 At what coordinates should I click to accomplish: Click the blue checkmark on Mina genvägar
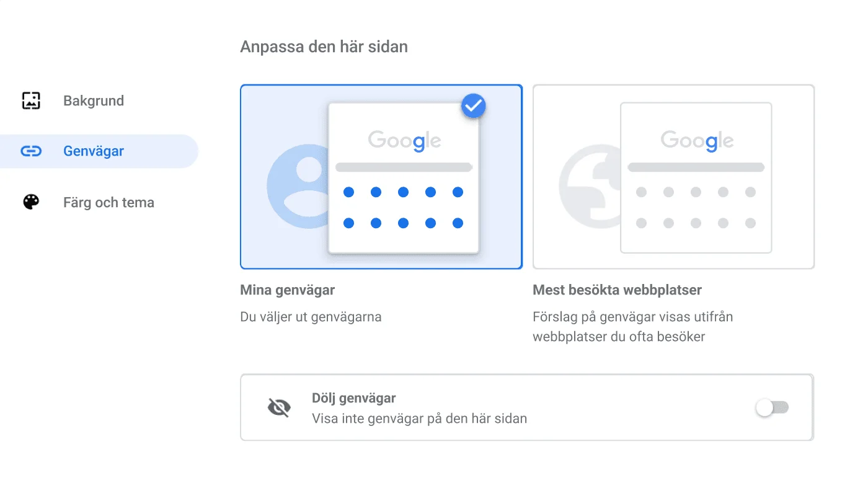point(473,105)
